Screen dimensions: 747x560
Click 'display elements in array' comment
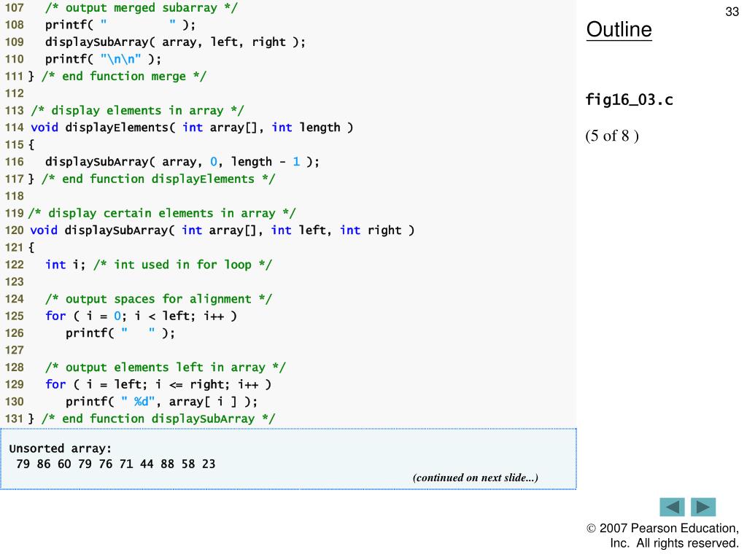137,111
